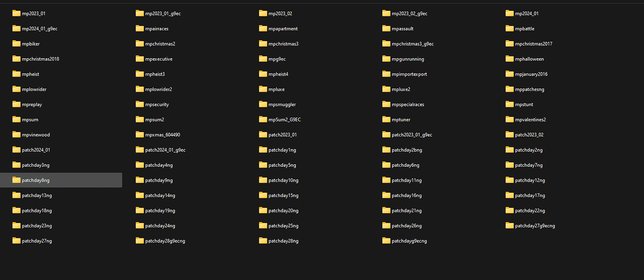Click the mpsecurity folder icon
Image resolution: width=644 pixels, height=280 pixels.
tap(140, 104)
